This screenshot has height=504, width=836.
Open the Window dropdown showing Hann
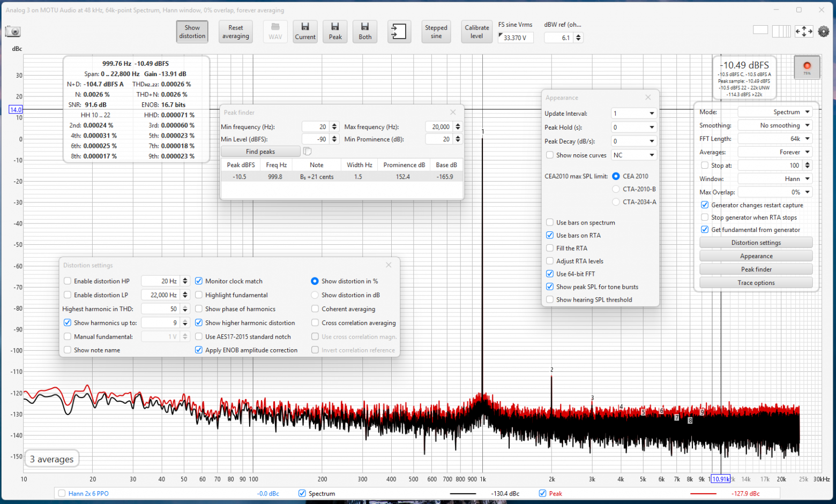tap(775, 179)
